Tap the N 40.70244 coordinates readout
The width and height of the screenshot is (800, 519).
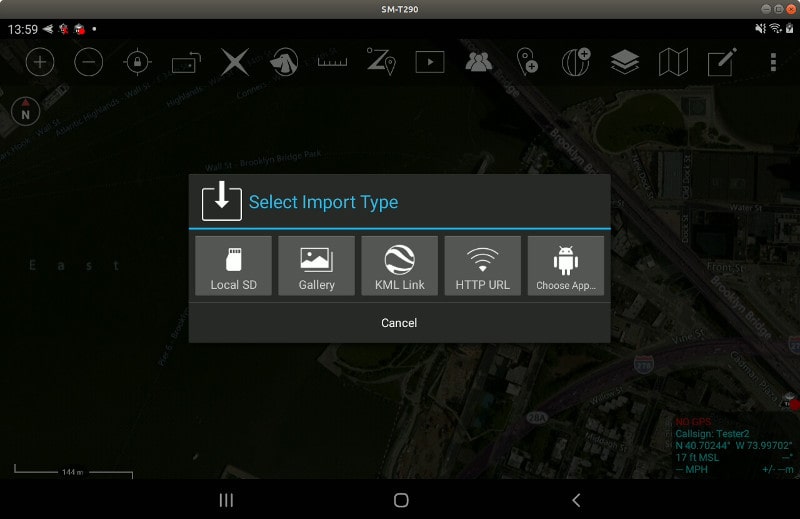click(x=734, y=446)
